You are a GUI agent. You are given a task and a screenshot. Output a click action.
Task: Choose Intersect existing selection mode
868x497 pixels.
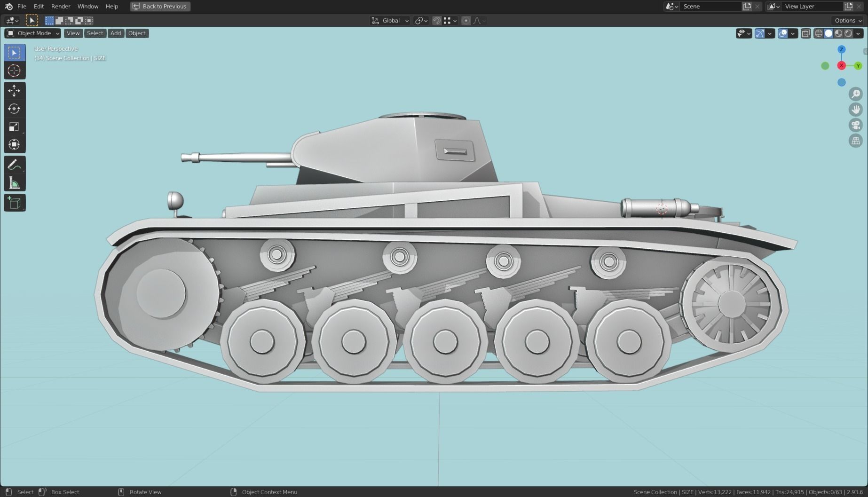[x=89, y=20]
